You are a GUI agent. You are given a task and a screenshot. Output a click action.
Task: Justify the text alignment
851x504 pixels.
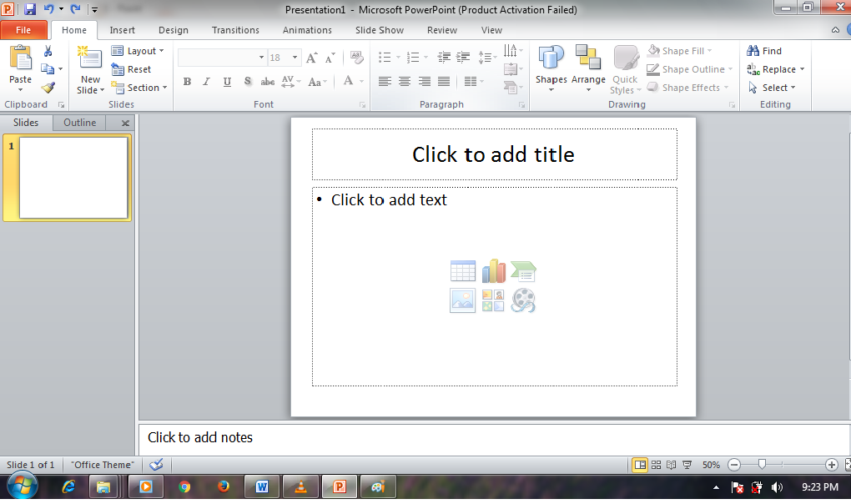click(x=444, y=82)
